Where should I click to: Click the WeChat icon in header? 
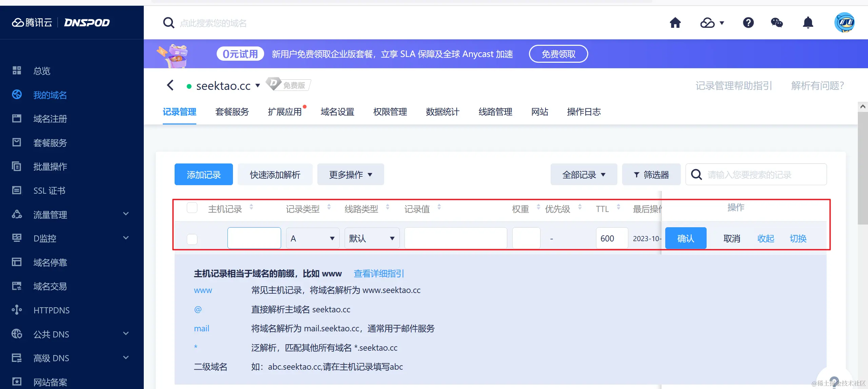tap(777, 23)
